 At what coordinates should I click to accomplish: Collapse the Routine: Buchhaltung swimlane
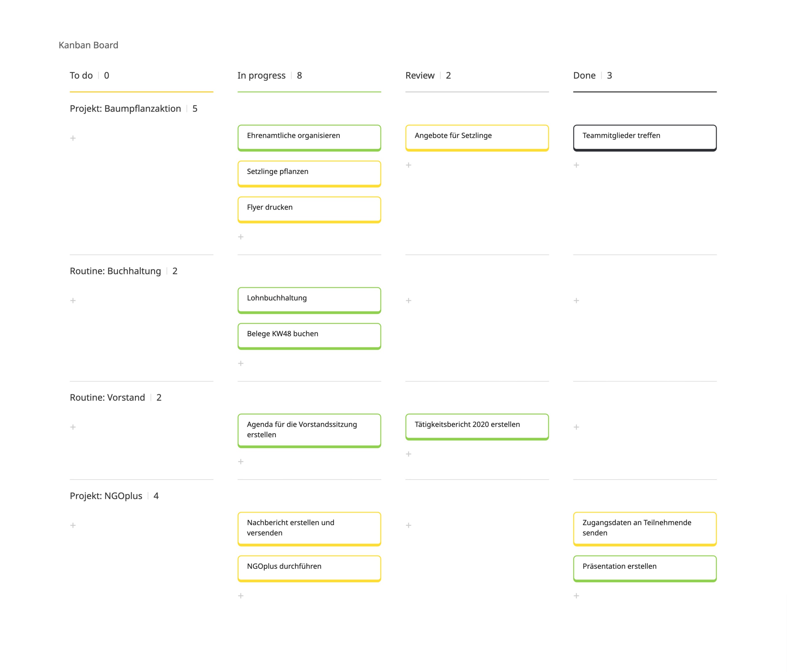click(x=116, y=271)
